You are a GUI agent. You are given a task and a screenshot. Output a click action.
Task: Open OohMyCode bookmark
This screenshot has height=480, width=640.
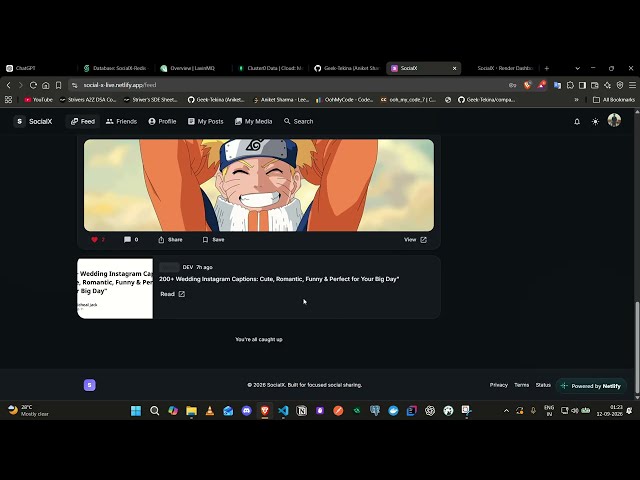coord(344,100)
